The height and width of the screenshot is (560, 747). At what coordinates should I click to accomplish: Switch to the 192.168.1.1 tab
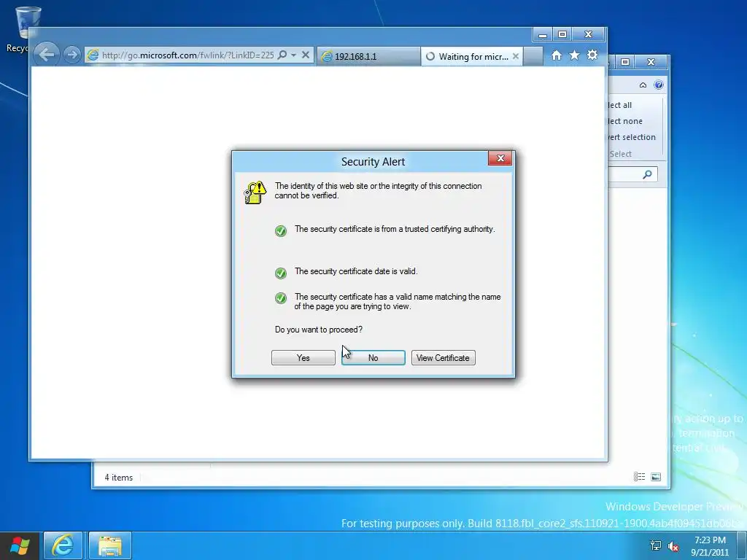pyautogui.click(x=368, y=56)
